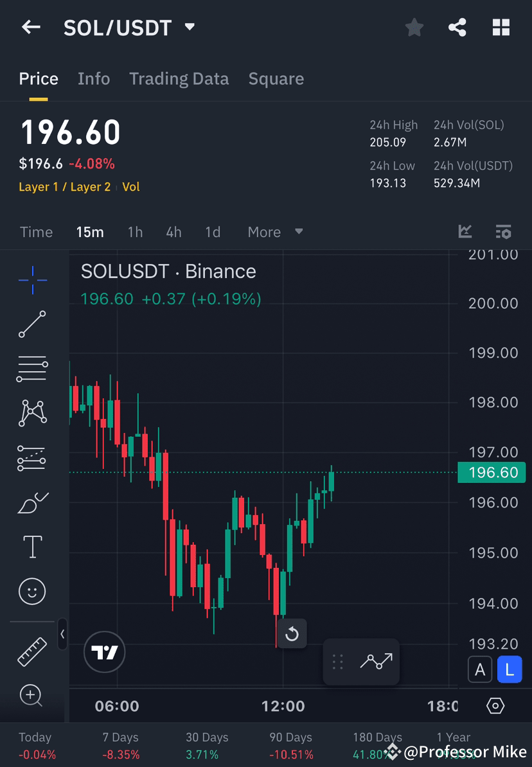Expand the More timeframes dropdown

click(x=274, y=232)
